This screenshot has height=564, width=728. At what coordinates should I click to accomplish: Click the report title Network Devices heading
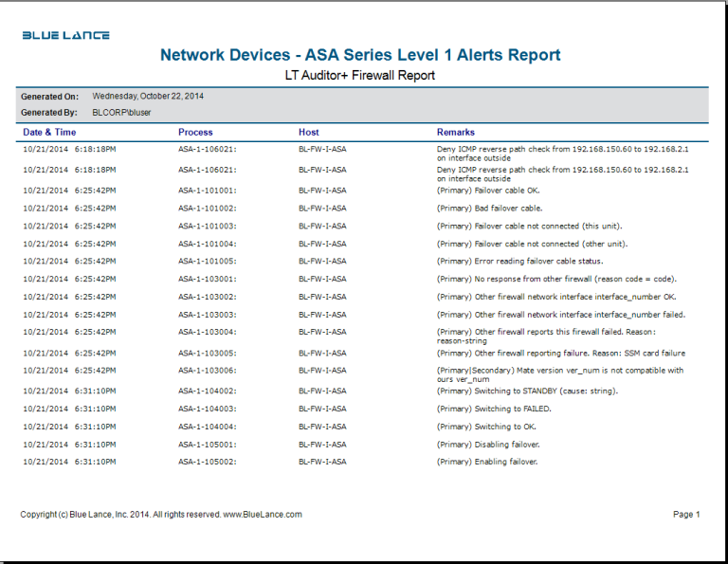pos(360,55)
